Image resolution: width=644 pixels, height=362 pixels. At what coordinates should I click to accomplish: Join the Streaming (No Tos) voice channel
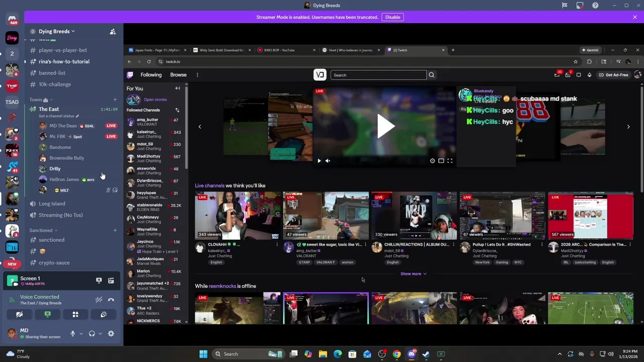(x=60, y=215)
